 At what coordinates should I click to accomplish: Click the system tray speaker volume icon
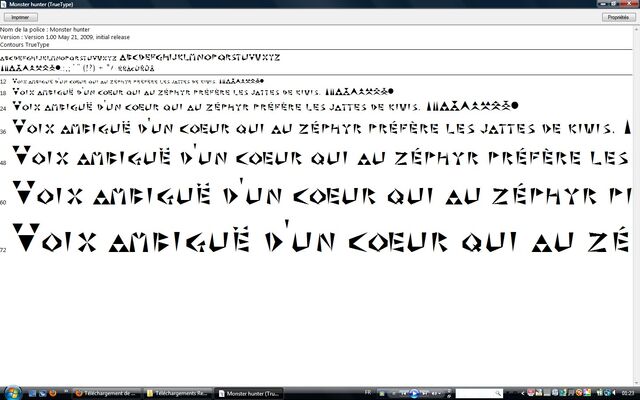point(614,393)
